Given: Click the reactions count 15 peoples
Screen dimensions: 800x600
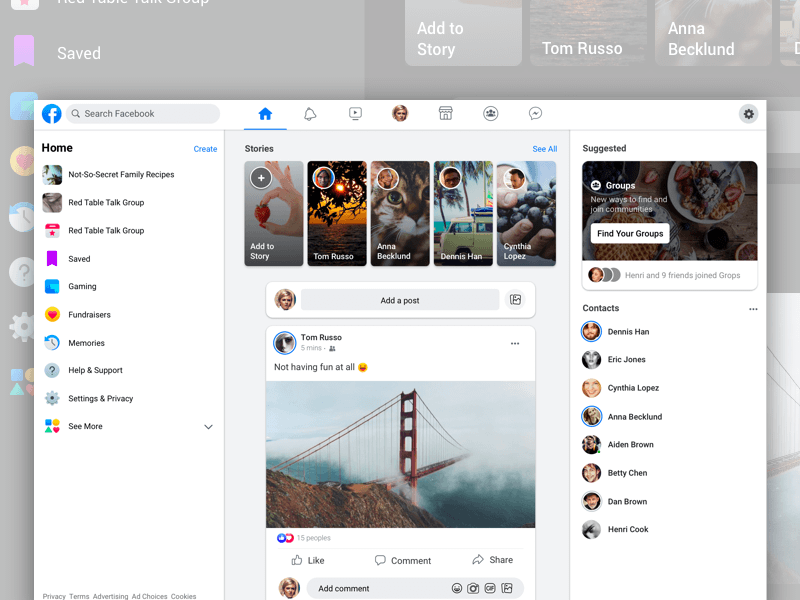Looking at the screenshot, I should [x=314, y=538].
